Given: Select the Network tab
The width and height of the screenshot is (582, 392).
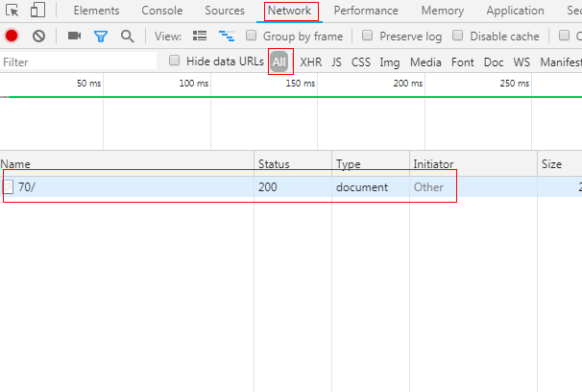Looking at the screenshot, I should [289, 11].
